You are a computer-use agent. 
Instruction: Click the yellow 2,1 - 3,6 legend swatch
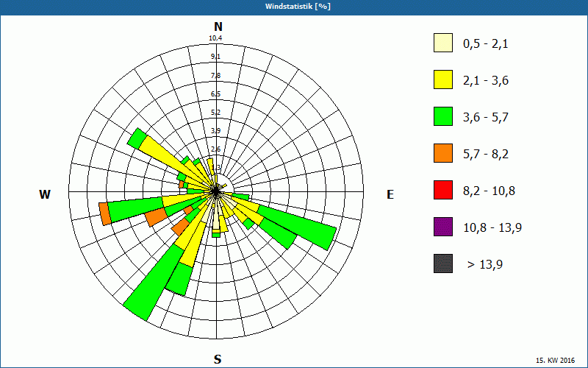click(x=443, y=79)
